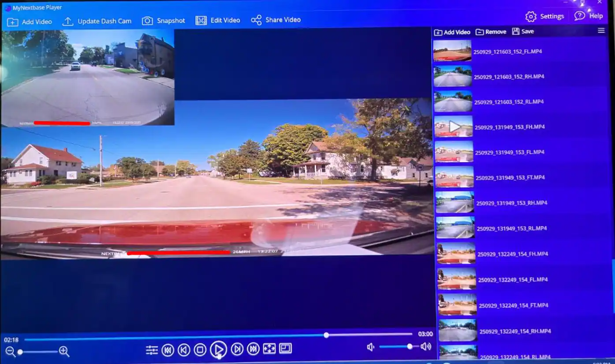Image resolution: width=615 pixels, height=364 pixels.
Task: Toggle picture-in-picture layout icon
Action: tap(285, 349)
